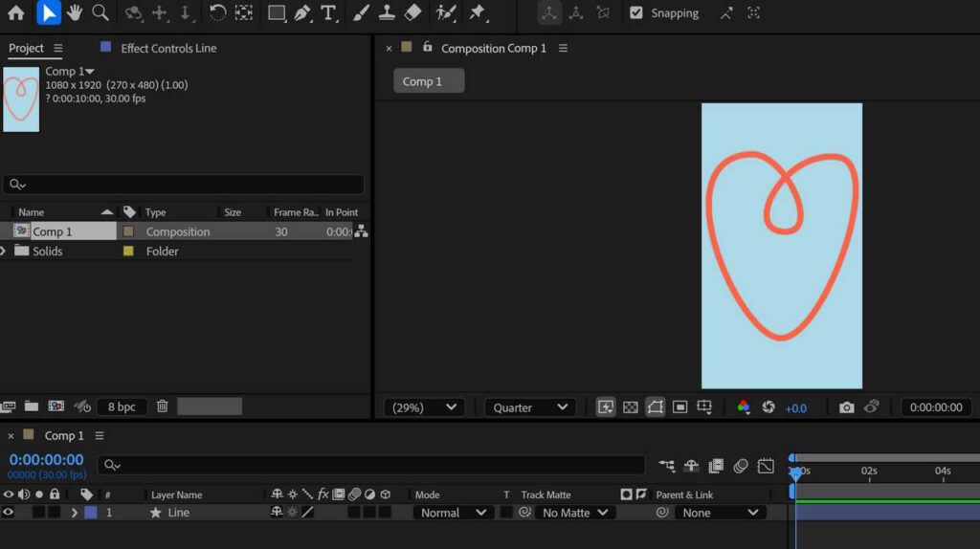Create a new composition icon in Project panel
Viewport: 980px width, 549px height.
point(56,406)
